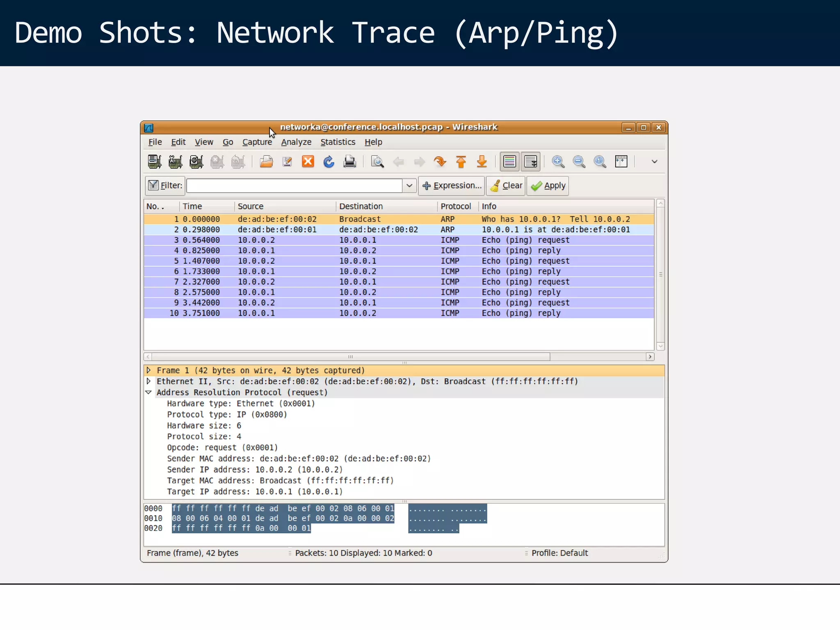Expand the Frame 1 tree node
Image resolution: width=840 pixels, height=630 pixels.
148,370
